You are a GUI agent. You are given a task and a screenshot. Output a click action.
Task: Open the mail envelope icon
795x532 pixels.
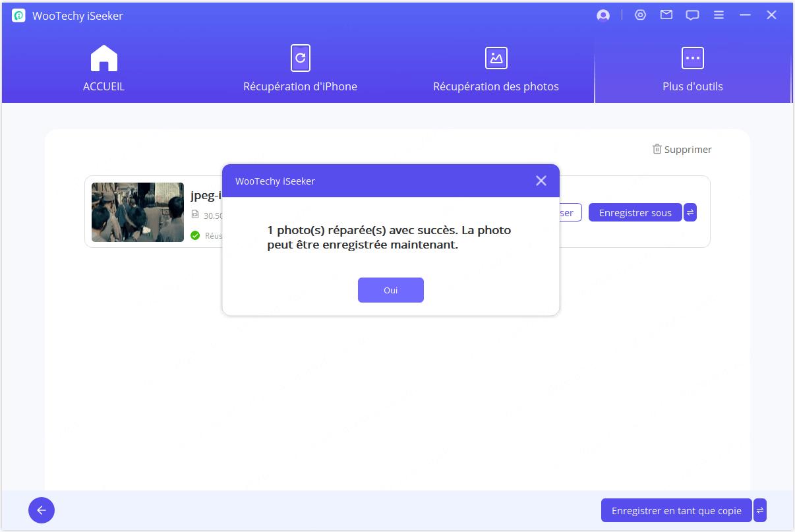[x=666, y=15]
